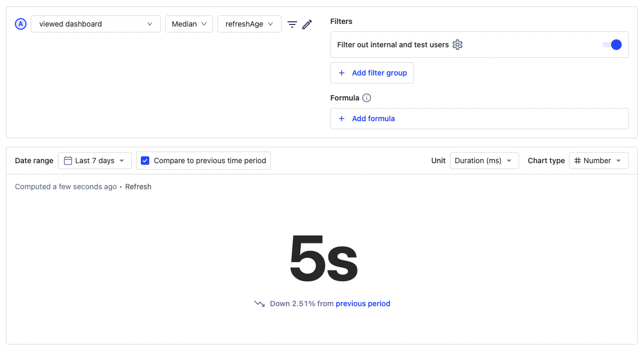Open the Median aggregation dropdown
Viewport: 644px width, 353px height.
[x=189, y=23]
